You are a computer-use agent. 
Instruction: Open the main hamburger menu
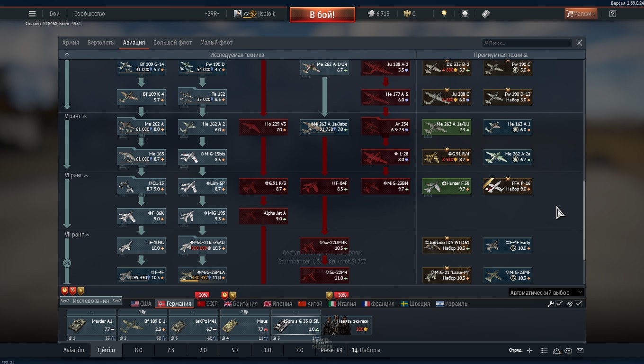[32, 14]
